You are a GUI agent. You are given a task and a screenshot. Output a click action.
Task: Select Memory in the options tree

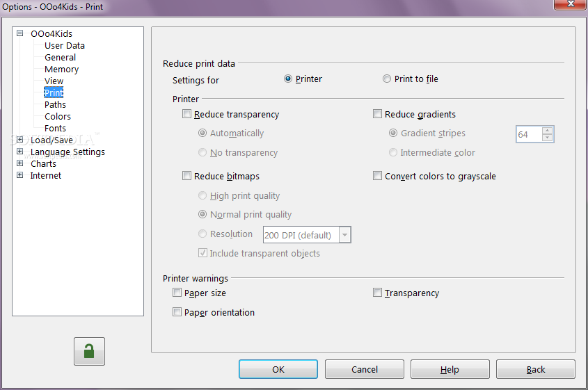[x=61, y=70]
